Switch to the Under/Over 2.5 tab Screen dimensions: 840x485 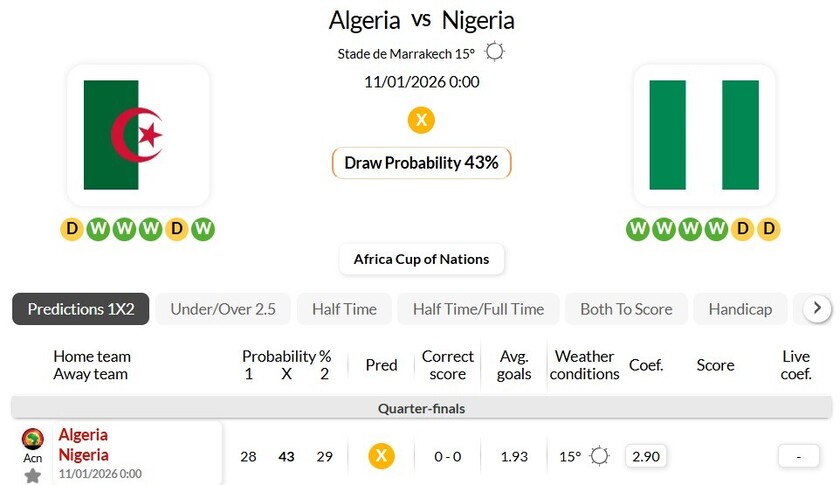click(223, 309)
